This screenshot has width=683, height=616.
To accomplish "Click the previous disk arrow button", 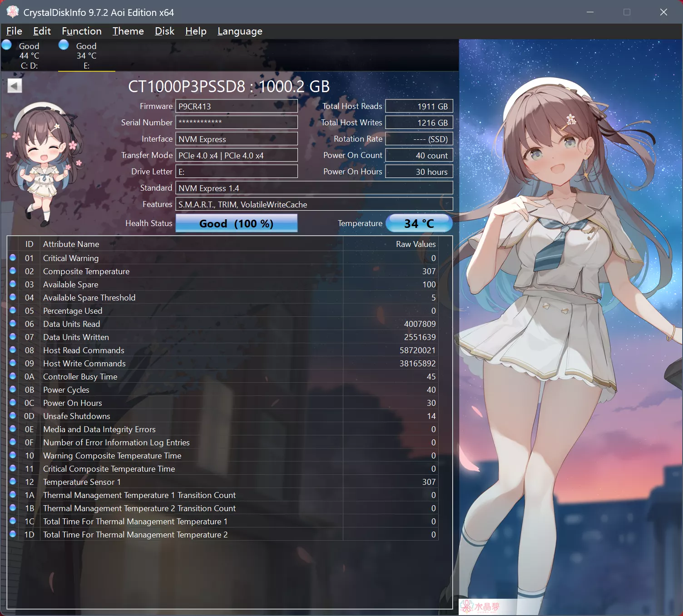I will click(15, 86).
